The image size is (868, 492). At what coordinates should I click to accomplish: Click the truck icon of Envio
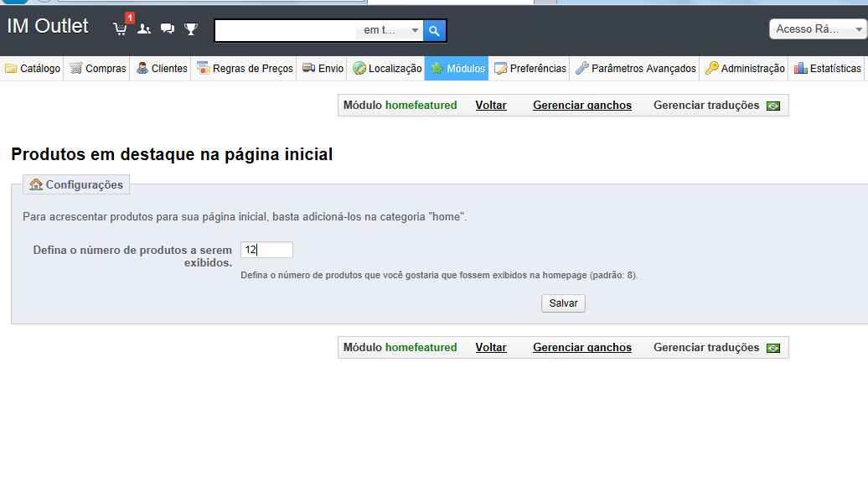(309, 68)
